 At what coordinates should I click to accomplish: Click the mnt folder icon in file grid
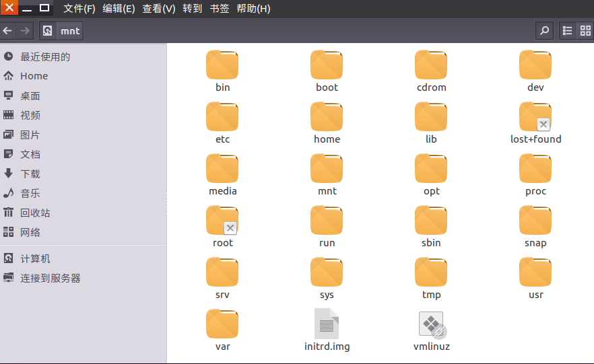pyautogui.click(x=327, y=169)
